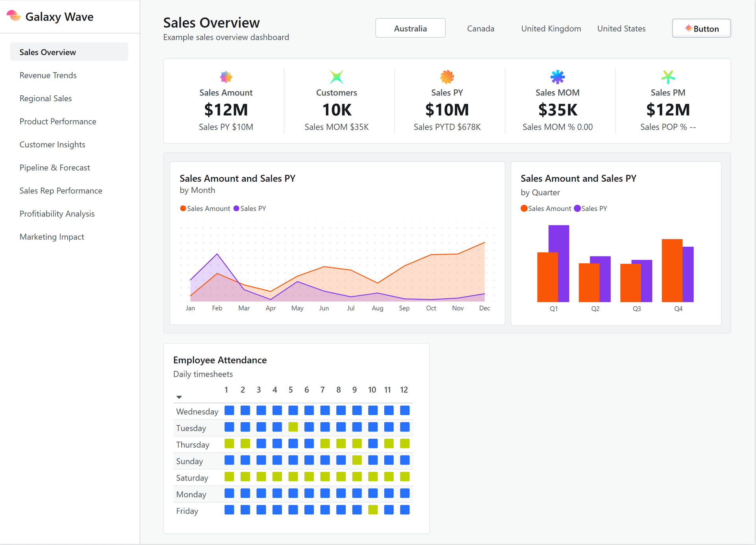Click the purple Sales PY legend swatch
The height and width of the screenshot is (545, 756).
[x=236, y=208]
